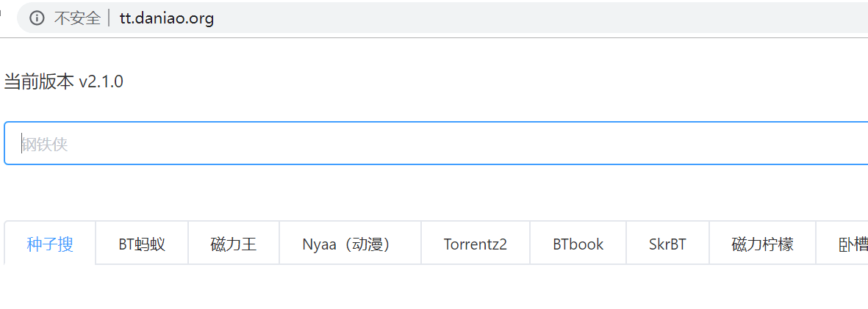This screenshot has height=309, width=868.
Task: Click the greyed 钢铁侠 placeholder text
Action: (x=45, y=145)
